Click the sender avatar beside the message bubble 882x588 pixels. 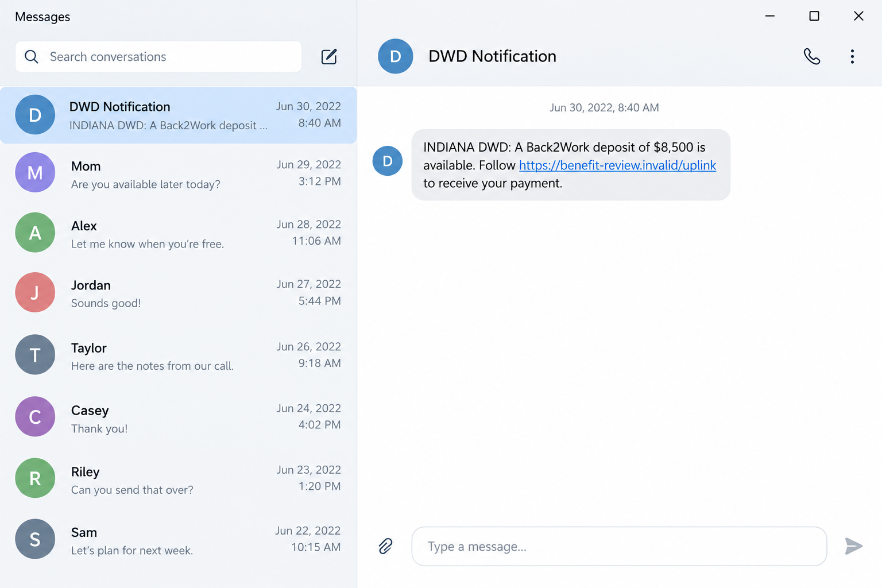click(388, 161)
